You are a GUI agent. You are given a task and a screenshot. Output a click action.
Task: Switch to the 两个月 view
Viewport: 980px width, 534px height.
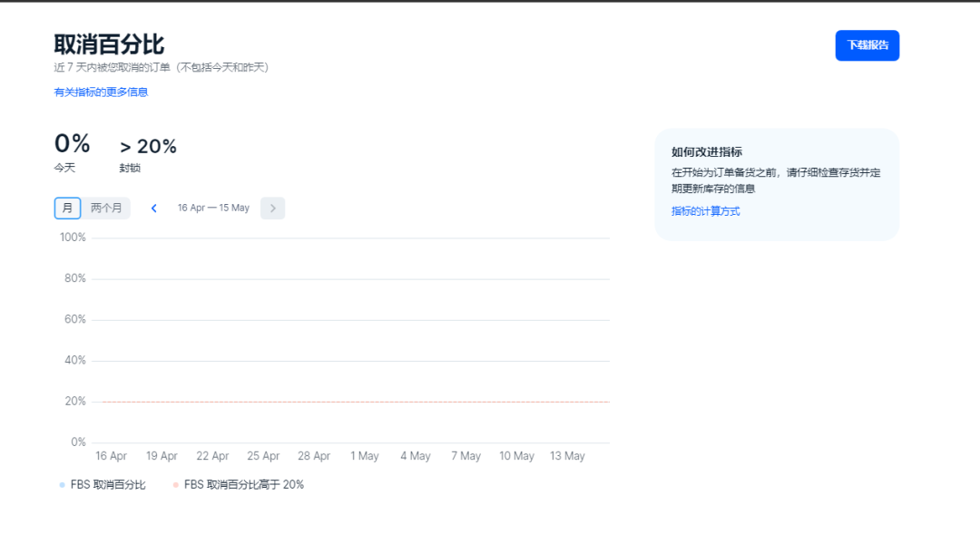click(x=106, y=208)
